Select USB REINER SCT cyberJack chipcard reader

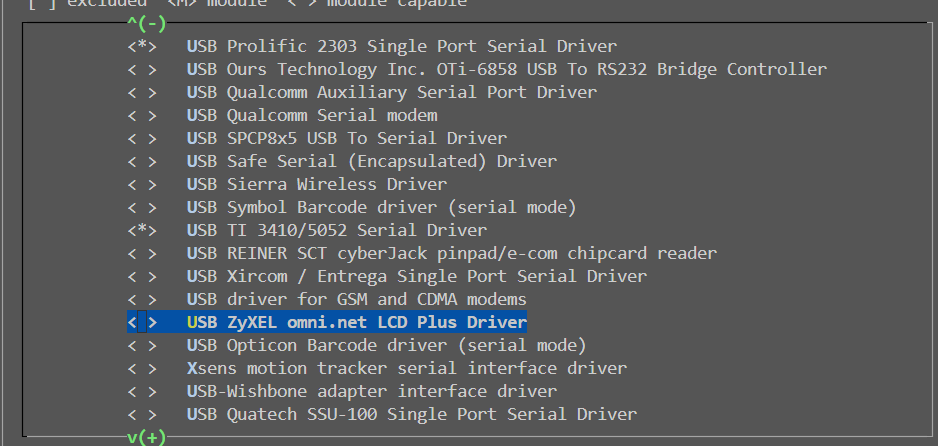(452, 253)
